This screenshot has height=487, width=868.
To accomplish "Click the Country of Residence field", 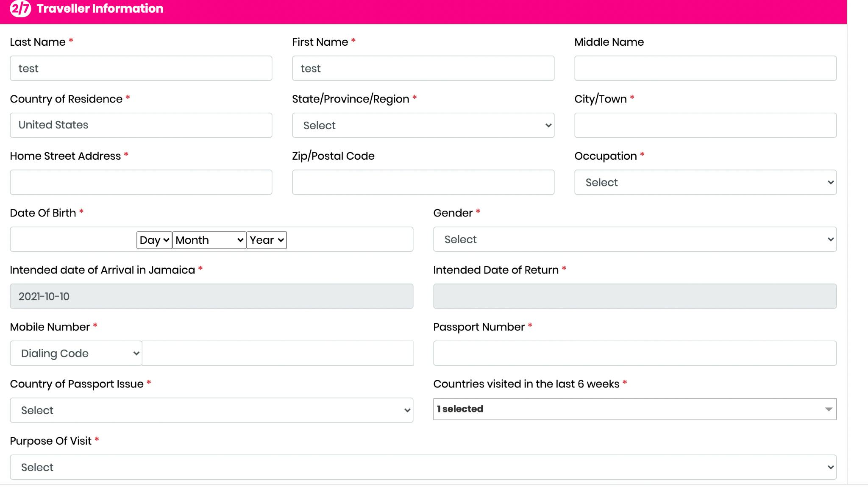I will 141,125.
